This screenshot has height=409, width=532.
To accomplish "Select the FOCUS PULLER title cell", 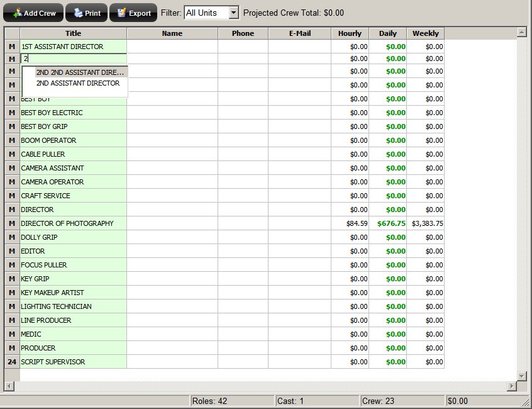I will click(x=74, y=265).
